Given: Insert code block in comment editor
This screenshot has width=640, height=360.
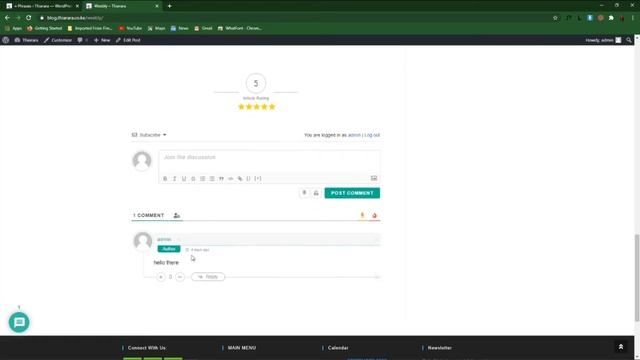Looking at the screenshot, I should coord(231,179).
